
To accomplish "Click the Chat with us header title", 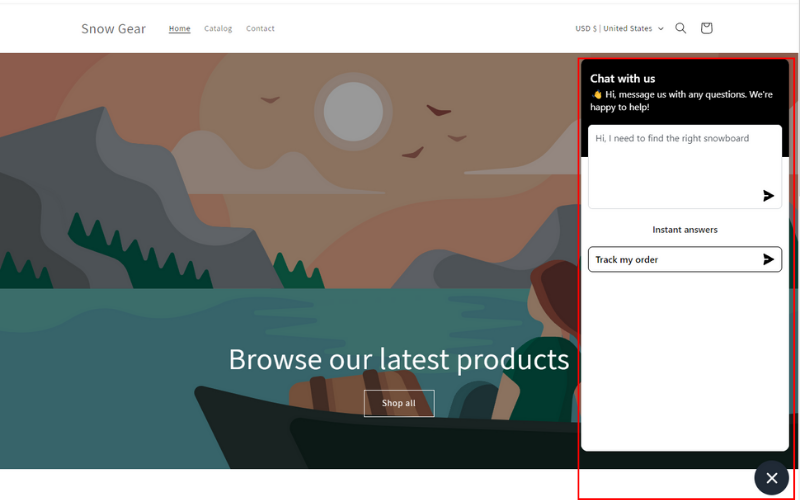I will pos(622,79).
